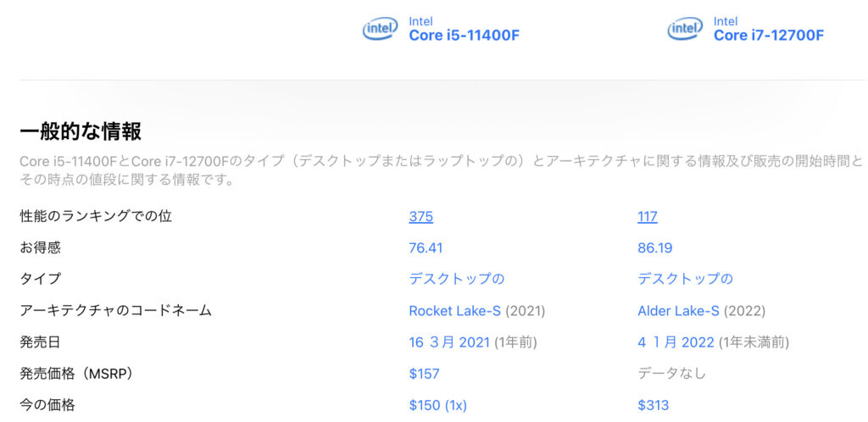
Task: Open the Rocket Lake-S architecture link
Action: click(454, 311)
